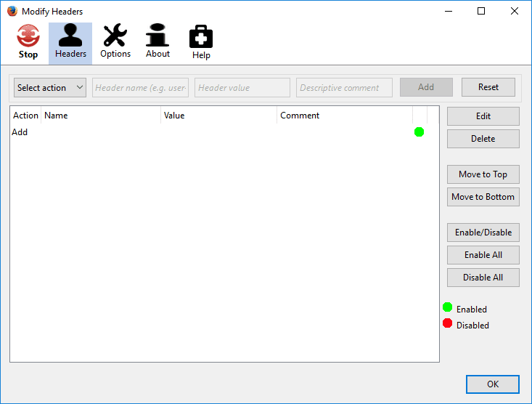Click the Enable/Disable button
Viewport: 532px width, 404px height.
[x=483, y=233]
